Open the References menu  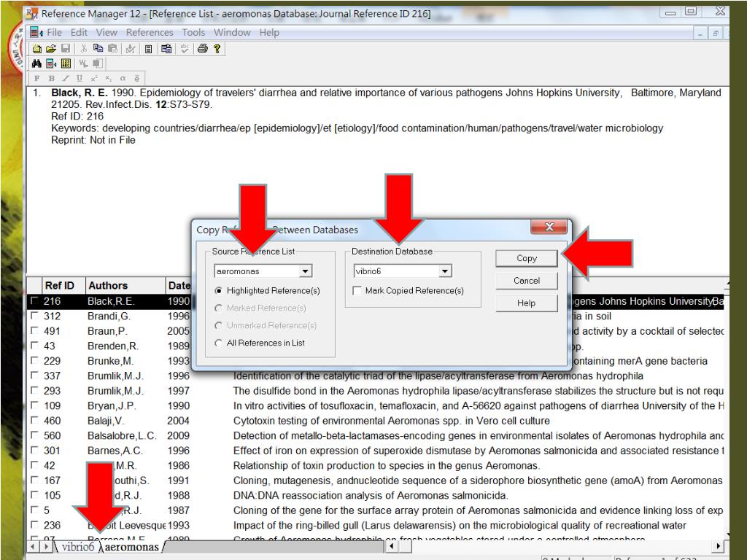(150, 32)
